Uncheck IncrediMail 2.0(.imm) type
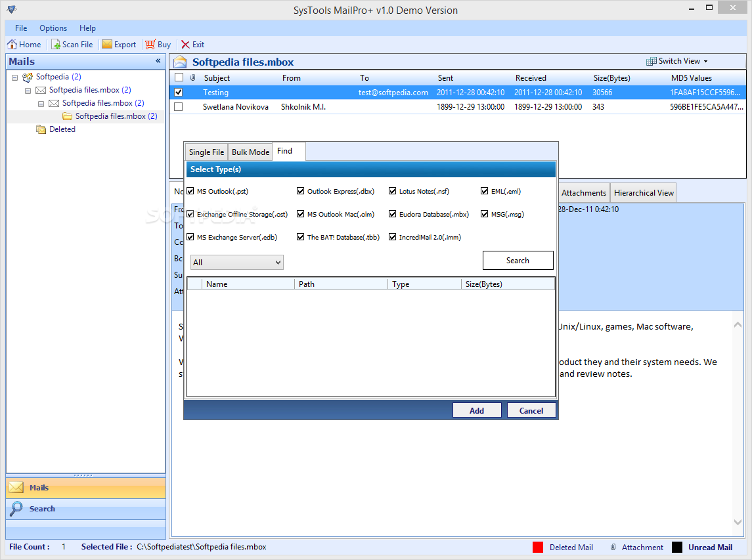 coord(393,238)
